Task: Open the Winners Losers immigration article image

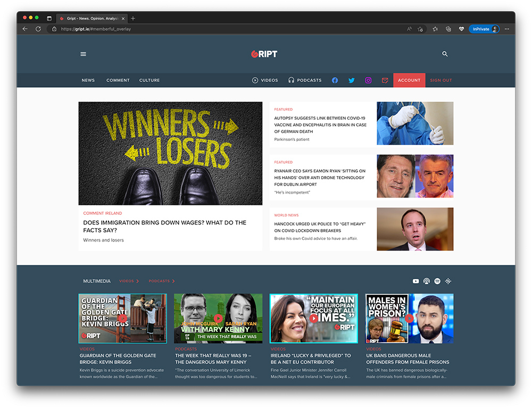Action: [x=170, y=153]
